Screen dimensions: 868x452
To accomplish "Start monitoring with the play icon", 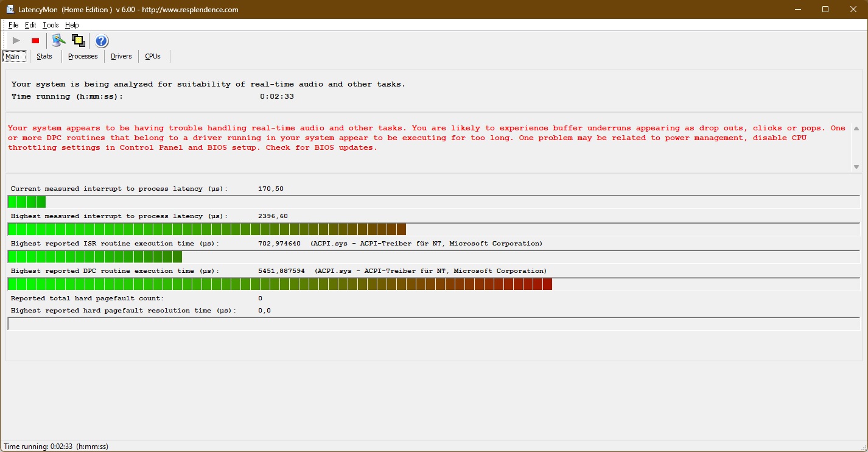I will [x=16, y=41].
